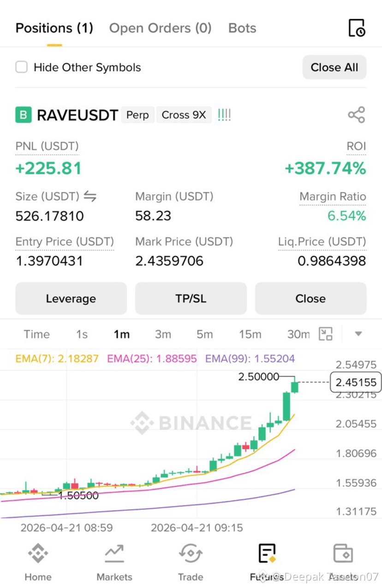The image size is (382, 588).
Task: Select the 1m chart interval
Action: [x=122, y=334]
